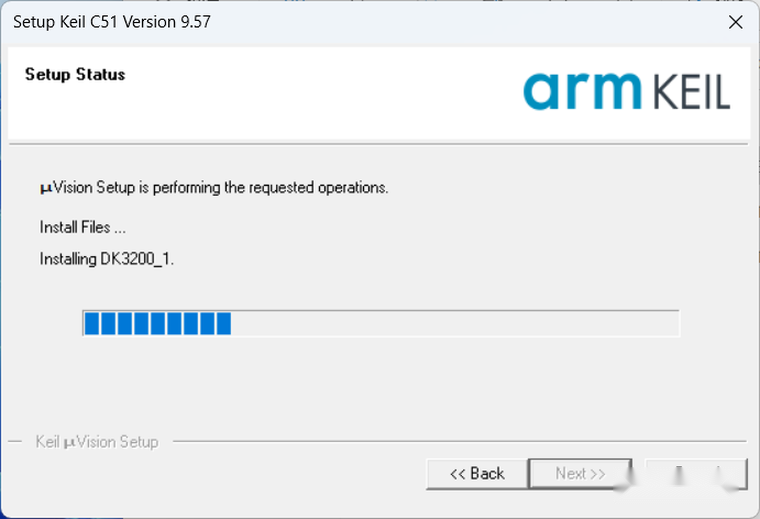This screenshot has height=519, width=760.
Task: Click the 'Install Files ...' label
Action: click(83, 227)
